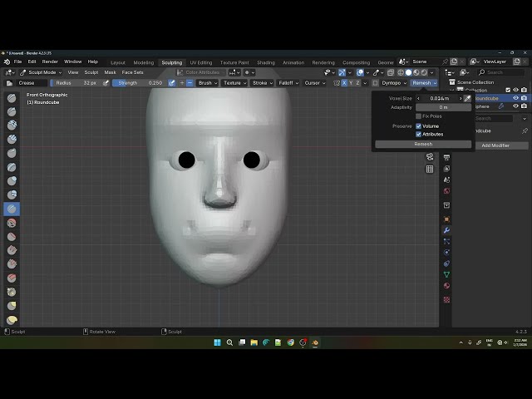Click the voxel size eyedropper icon
The width and height of the screenshot is (532, 399).
tap(467, 98)
